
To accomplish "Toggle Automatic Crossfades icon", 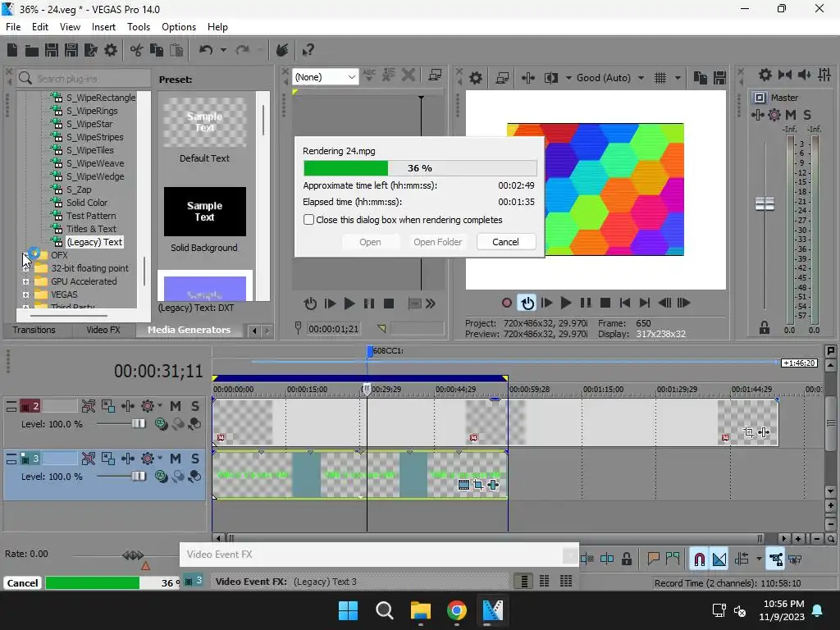I will pos(719,559).
